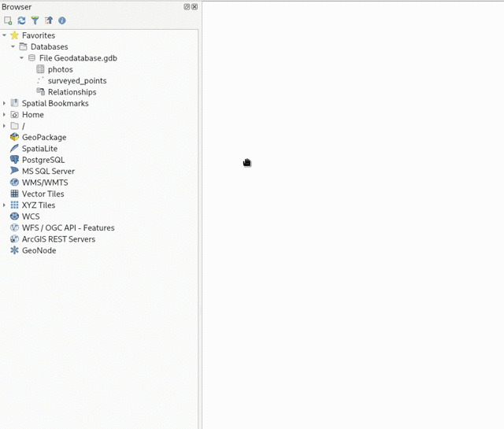The height and width of the screenshot is (429, 504).
Task: Collapse the Favorites tree node
Action: coord(5,35)
